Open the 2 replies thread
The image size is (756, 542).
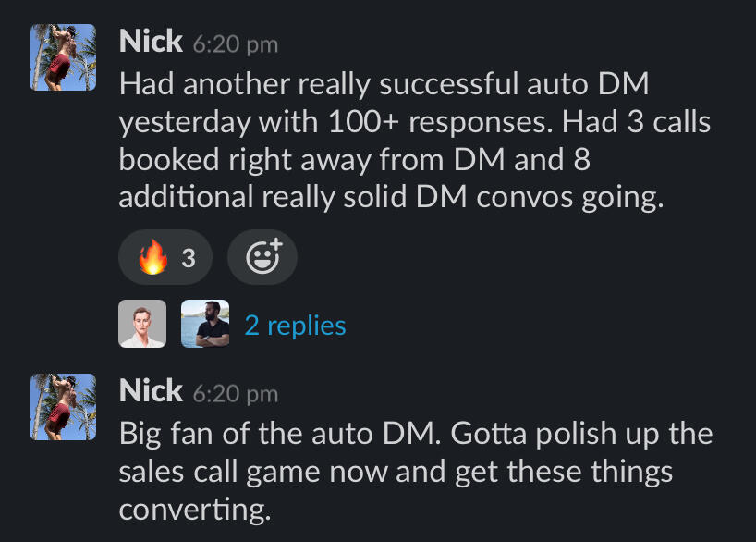pyautogui.click(x=295, y=326)
